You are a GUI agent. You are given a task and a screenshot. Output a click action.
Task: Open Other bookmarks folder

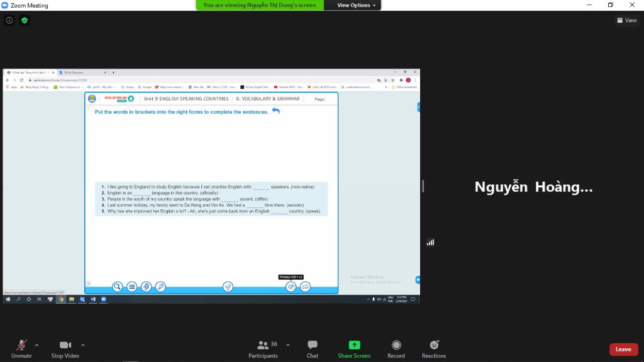[x=404, y=87]
